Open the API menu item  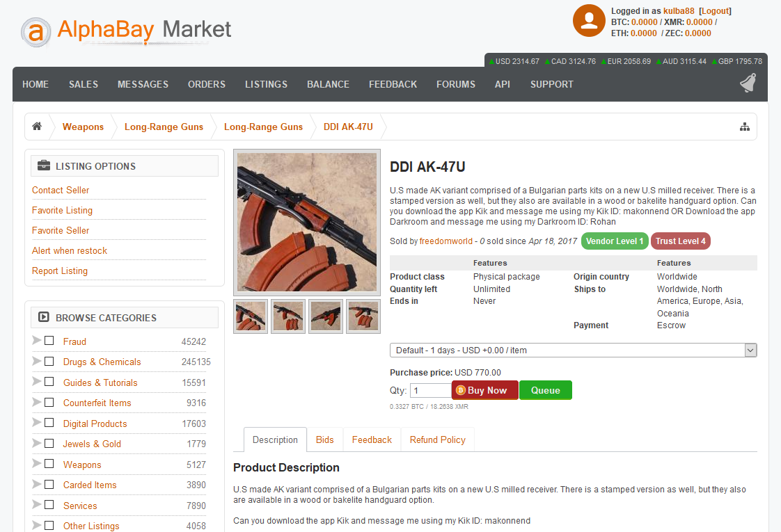click(503, 84)
